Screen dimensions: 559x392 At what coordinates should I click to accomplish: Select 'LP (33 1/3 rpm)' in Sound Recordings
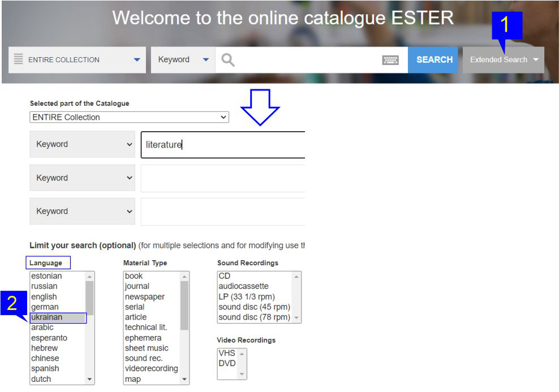tap(246, 296)
